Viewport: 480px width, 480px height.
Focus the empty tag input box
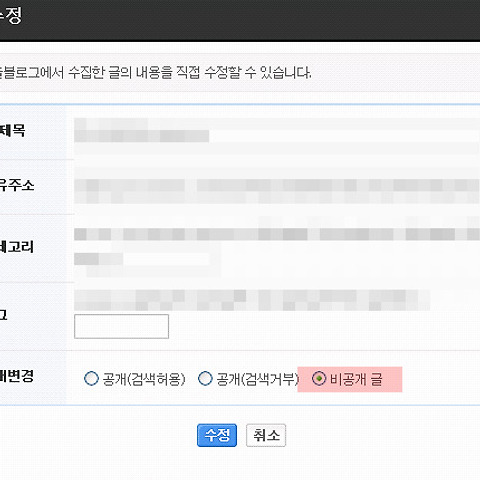point(121,326)
